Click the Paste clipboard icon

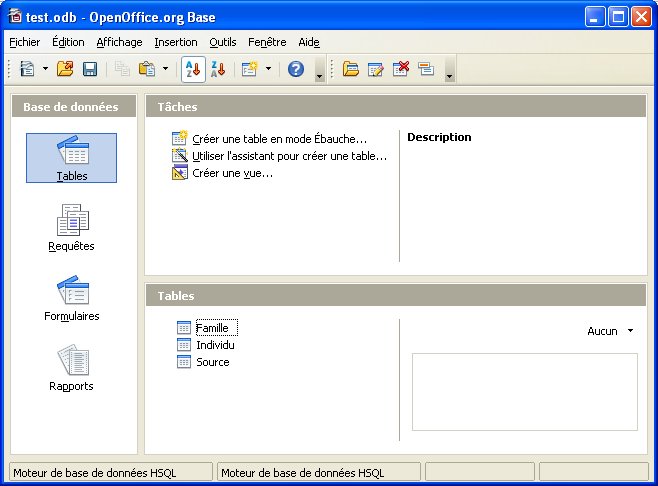pos(147,69)
